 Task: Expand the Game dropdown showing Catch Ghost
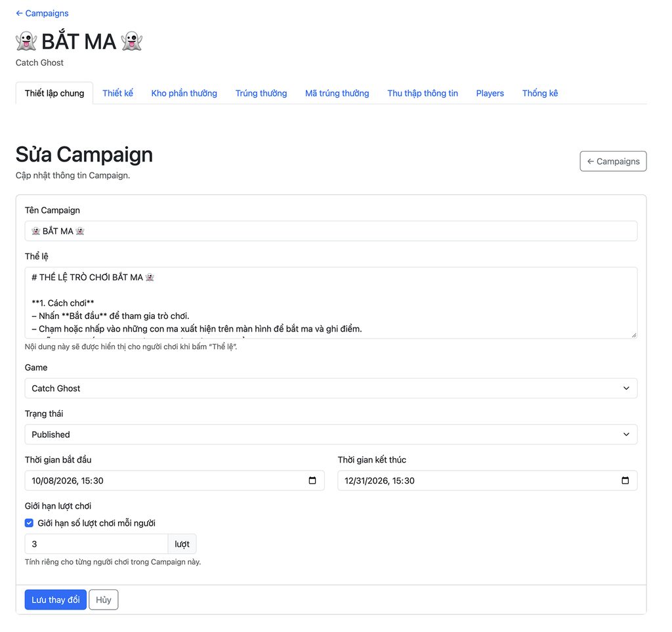[x=331, y=389]
